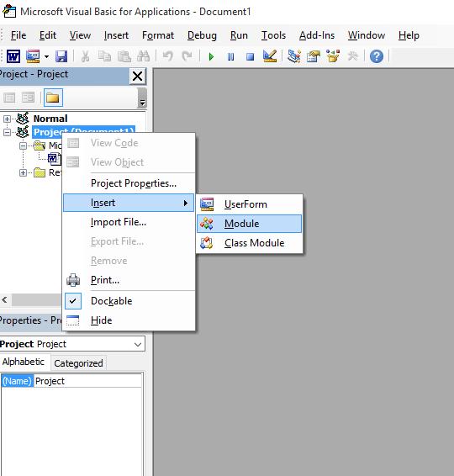Insert a UserForm from submenu

[250, 204]
